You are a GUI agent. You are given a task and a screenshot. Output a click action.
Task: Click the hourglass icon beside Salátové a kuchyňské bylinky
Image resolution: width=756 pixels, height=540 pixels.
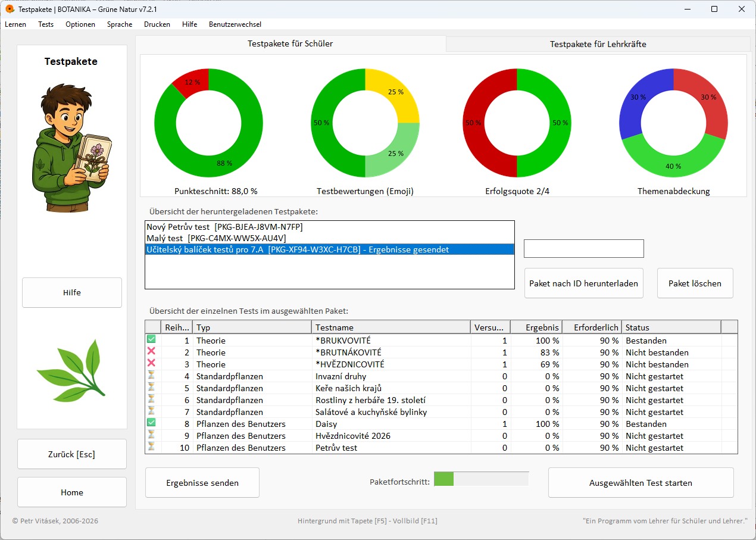click(x=151, y=411)
